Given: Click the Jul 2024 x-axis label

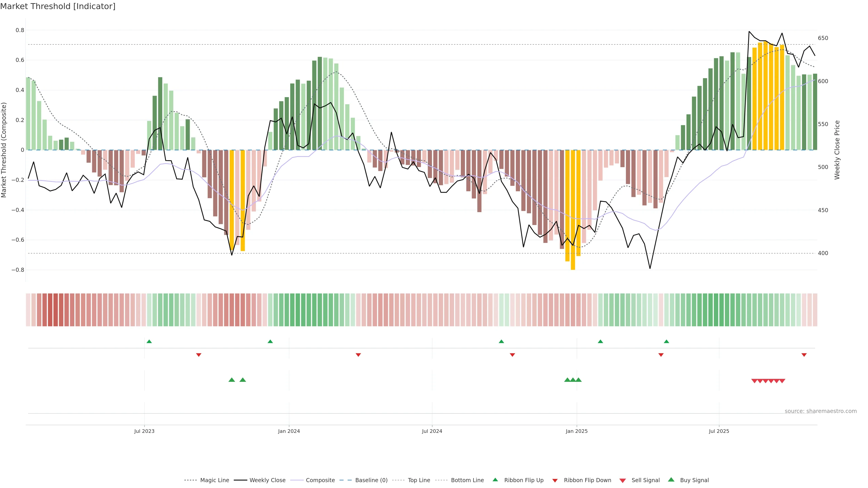Looking at the screenshot, I should point(432,431).
